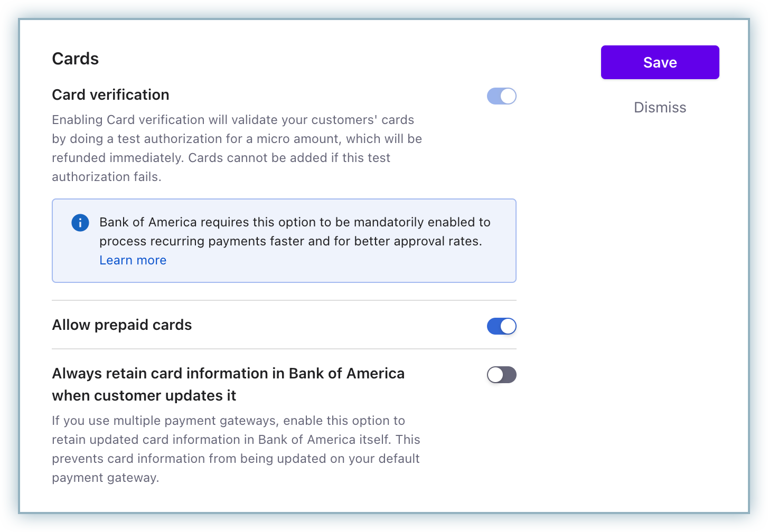Click the words 'payment gateway.' ending the last paragraph

point(106,478)
